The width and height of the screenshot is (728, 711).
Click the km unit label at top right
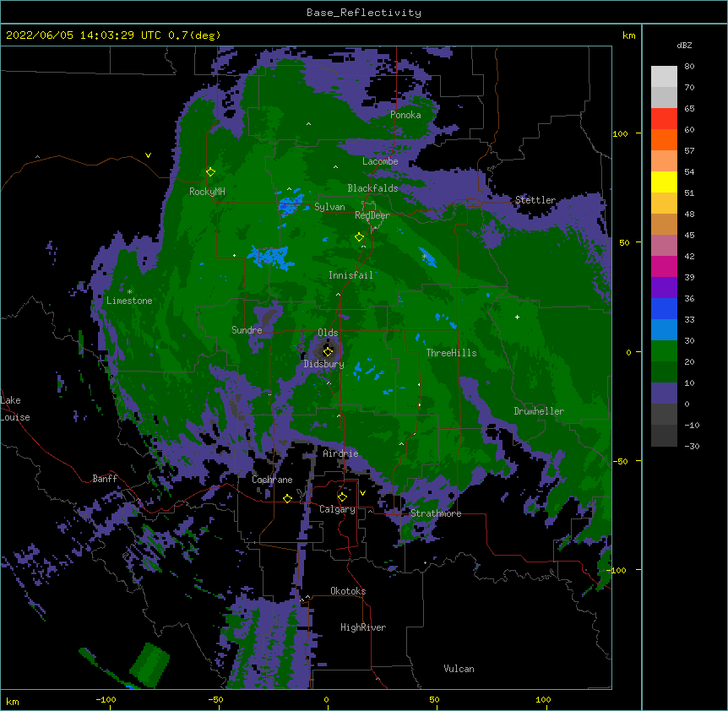[628, 35]
